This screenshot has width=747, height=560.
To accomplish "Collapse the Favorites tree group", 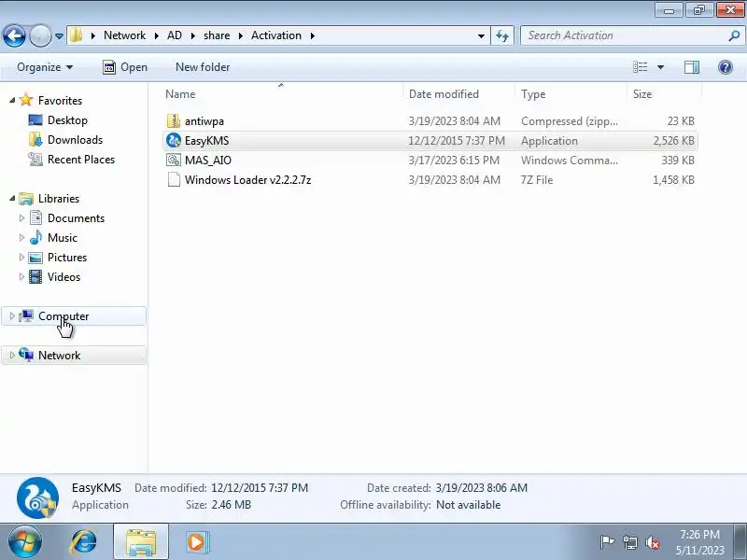I will click(12, 100).
